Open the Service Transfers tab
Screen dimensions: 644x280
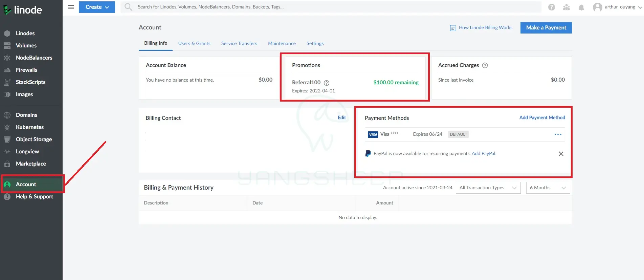pos(239,43)
